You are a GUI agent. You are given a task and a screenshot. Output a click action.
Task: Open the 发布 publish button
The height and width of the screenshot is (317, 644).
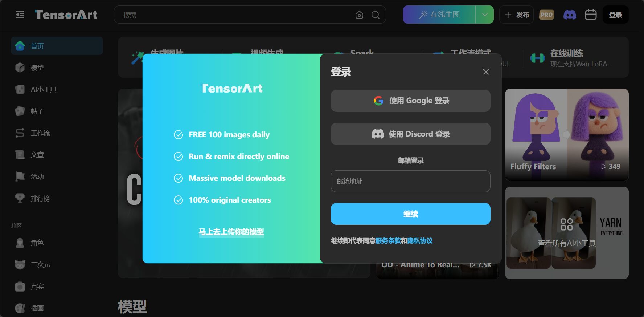click(517, 15)
